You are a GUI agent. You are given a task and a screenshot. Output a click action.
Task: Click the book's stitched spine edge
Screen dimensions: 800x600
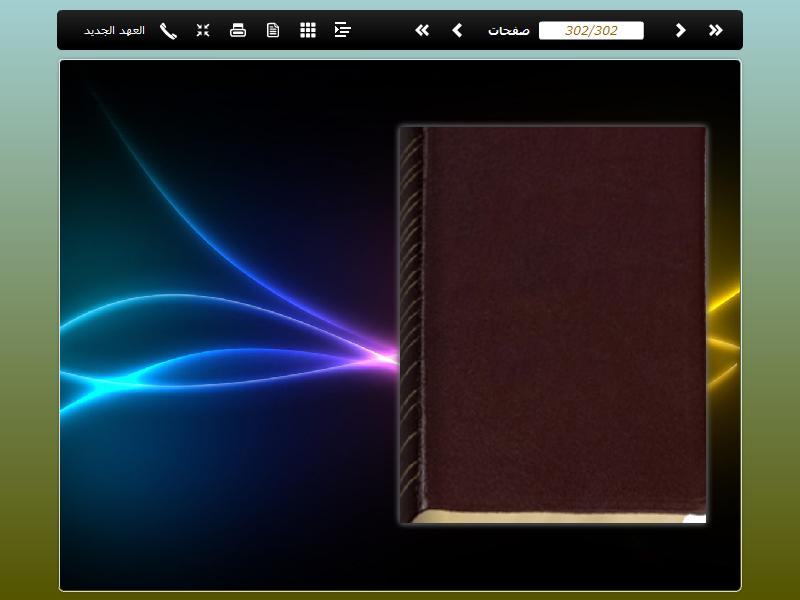click(x=410, y=320)
